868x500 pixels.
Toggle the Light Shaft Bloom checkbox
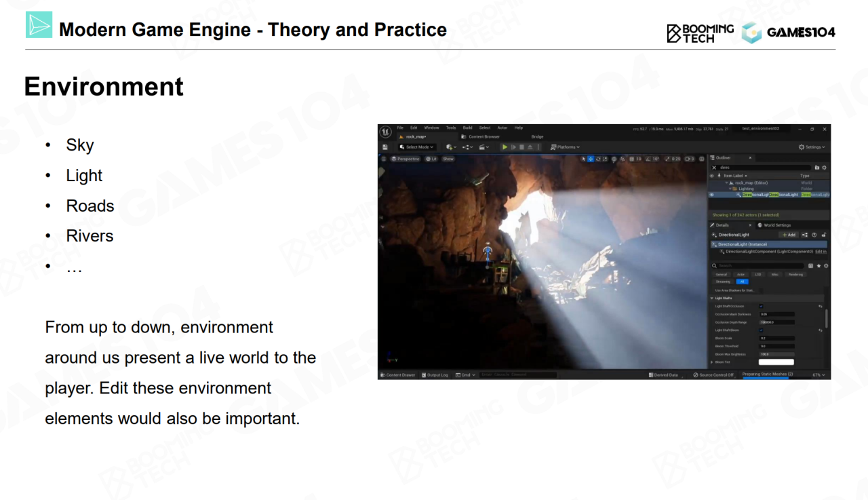tap(761, 330)
